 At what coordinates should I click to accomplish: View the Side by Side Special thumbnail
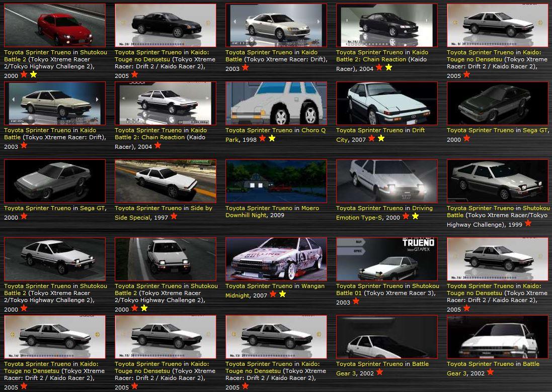click(x=166, y=181)
